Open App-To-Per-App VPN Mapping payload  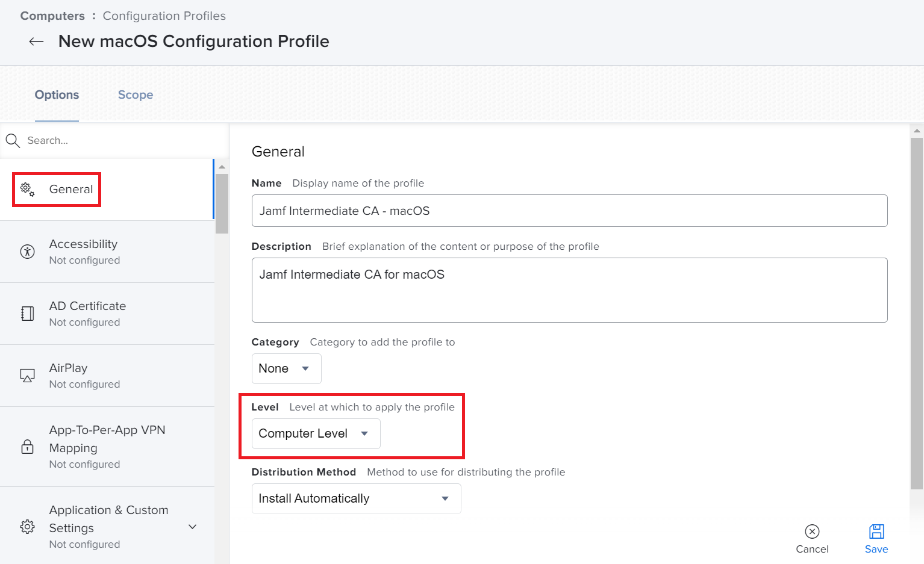(107, 447)
